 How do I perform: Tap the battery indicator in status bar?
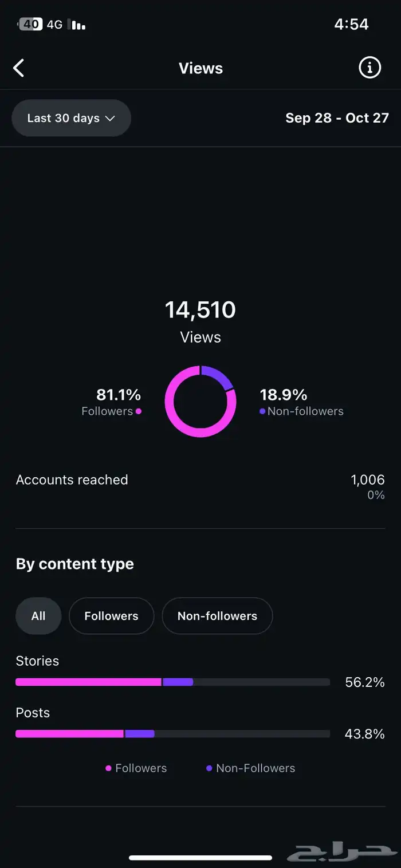pos(30,25)
